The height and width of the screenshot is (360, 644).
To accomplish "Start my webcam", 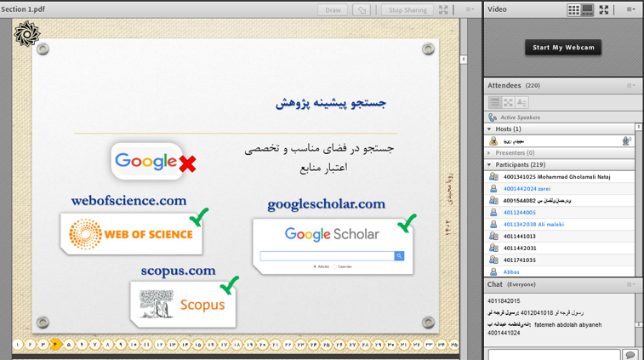I will click(562, 48).
